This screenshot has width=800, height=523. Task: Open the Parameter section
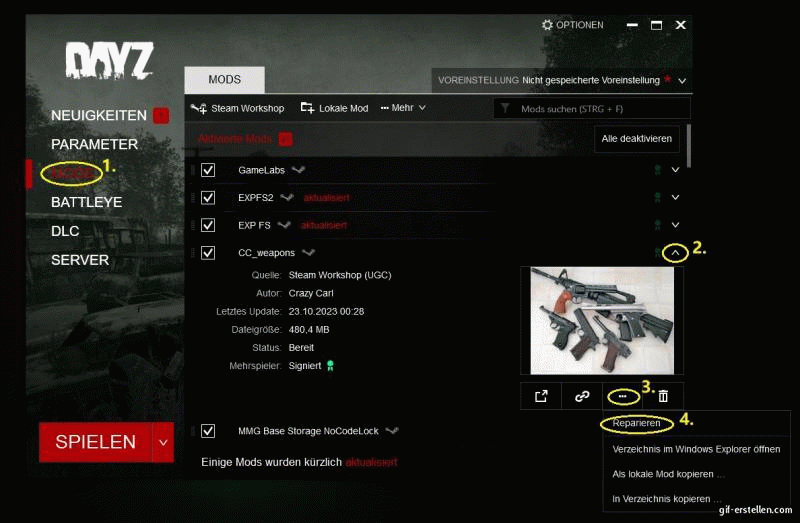click(x=94, y=144)
